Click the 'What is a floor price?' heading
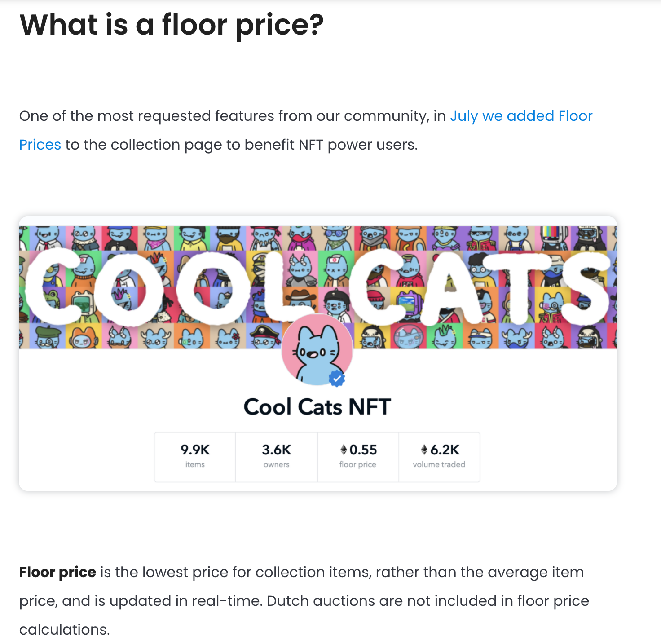The image size is (661, 644). (172, 25)
